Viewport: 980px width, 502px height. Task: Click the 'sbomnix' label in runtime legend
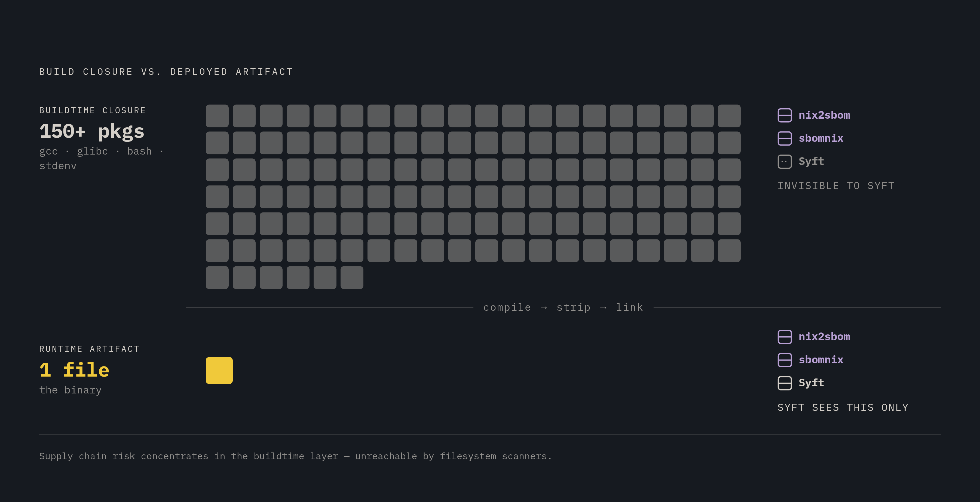tap(820, 360)
